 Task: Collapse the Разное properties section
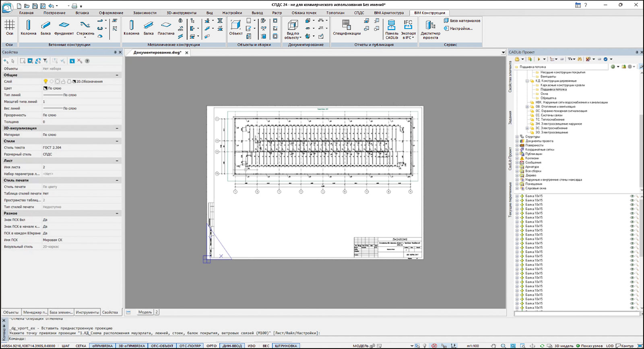click(117, 213)
